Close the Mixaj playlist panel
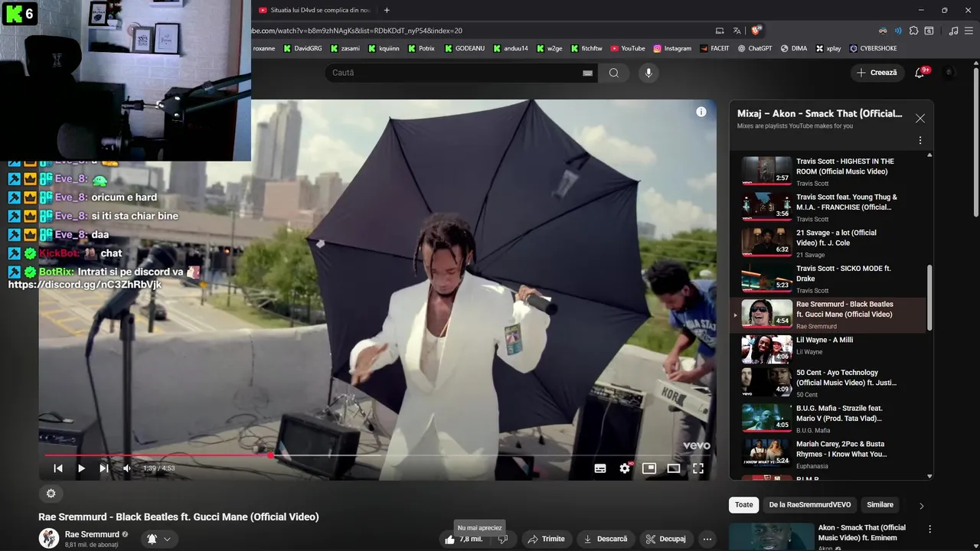Screen dimensions: 980x551 (x=920, y=119)
